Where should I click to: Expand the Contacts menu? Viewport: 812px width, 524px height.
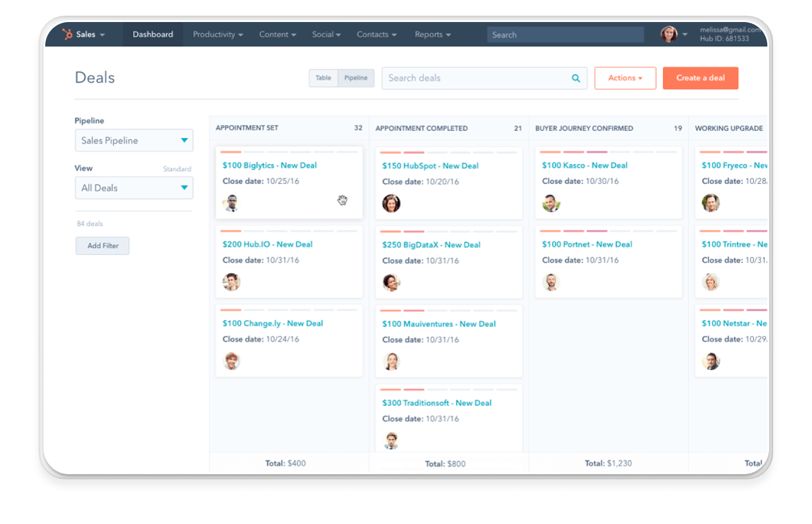click(x=376, y=34)
